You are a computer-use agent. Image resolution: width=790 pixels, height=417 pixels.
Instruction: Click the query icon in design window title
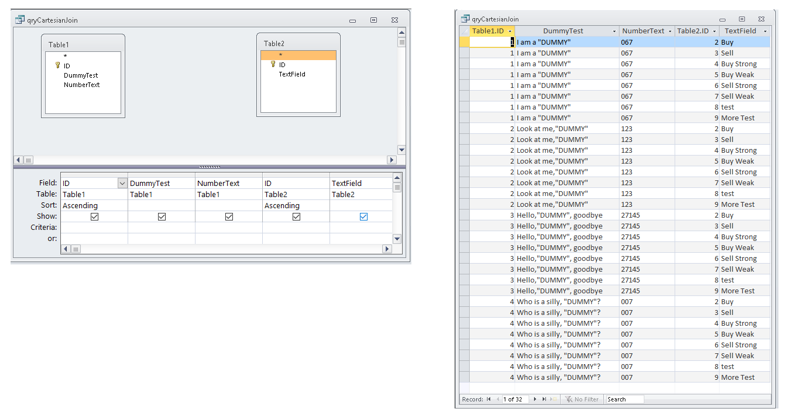tap(20, 20)
